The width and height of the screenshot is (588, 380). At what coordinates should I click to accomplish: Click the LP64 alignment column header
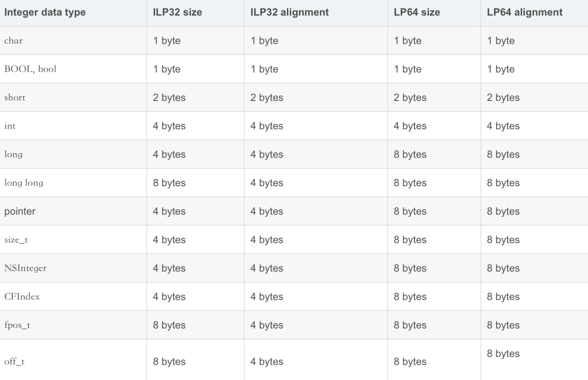click(x=524, y=12)
